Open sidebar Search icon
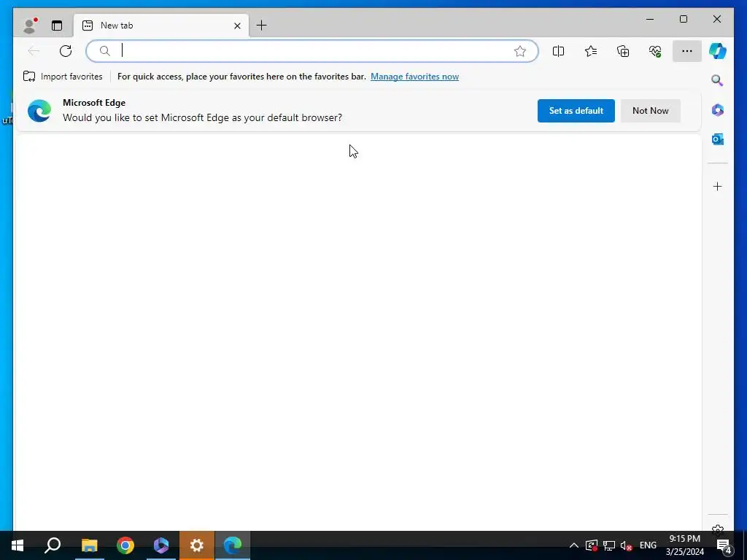Screen dimensions: 747x560 [x=718, y=80]
